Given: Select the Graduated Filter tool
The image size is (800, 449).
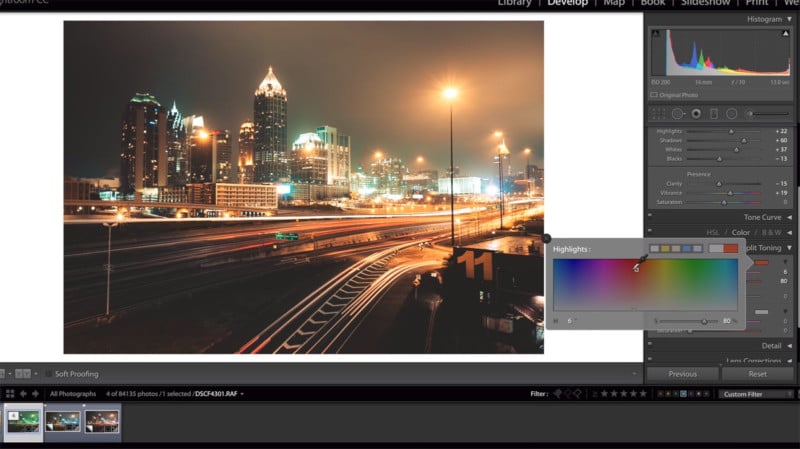Looking at the screenshot, I should 714,114.
